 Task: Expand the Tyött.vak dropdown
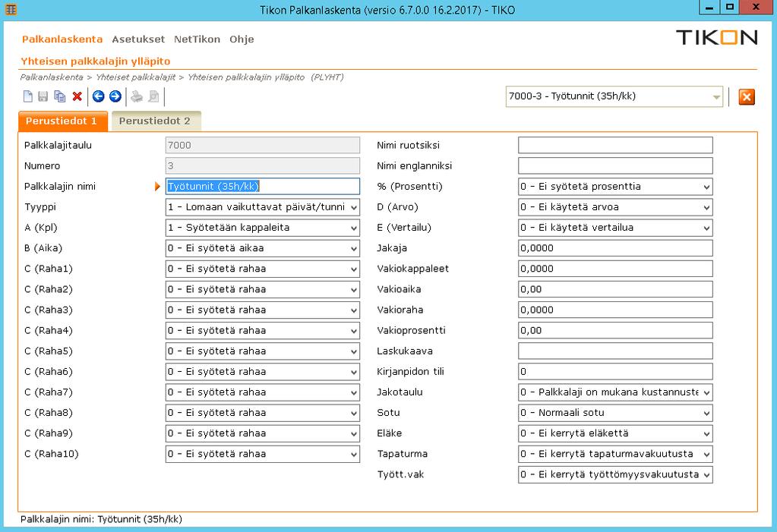pos(706,474)
